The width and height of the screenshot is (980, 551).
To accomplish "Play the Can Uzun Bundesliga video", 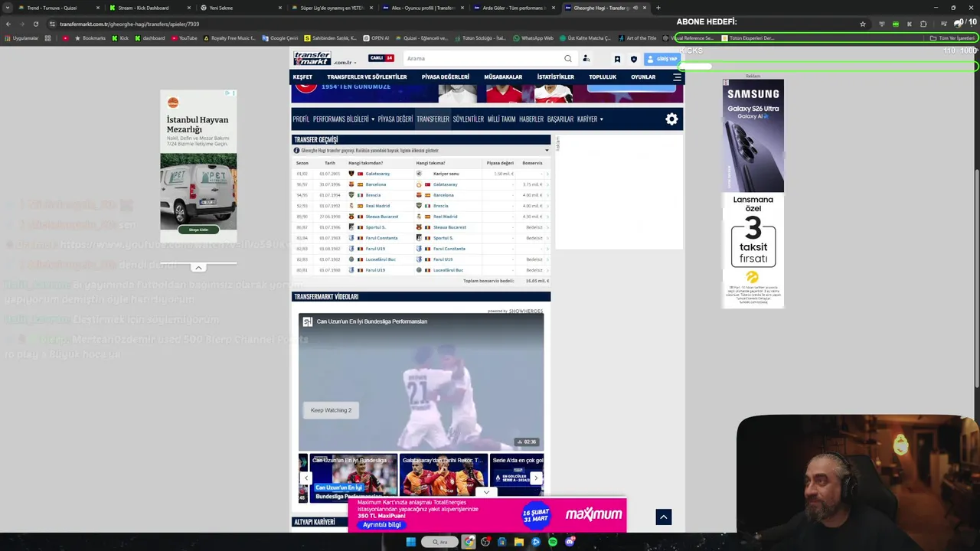I will pos(421,381).
